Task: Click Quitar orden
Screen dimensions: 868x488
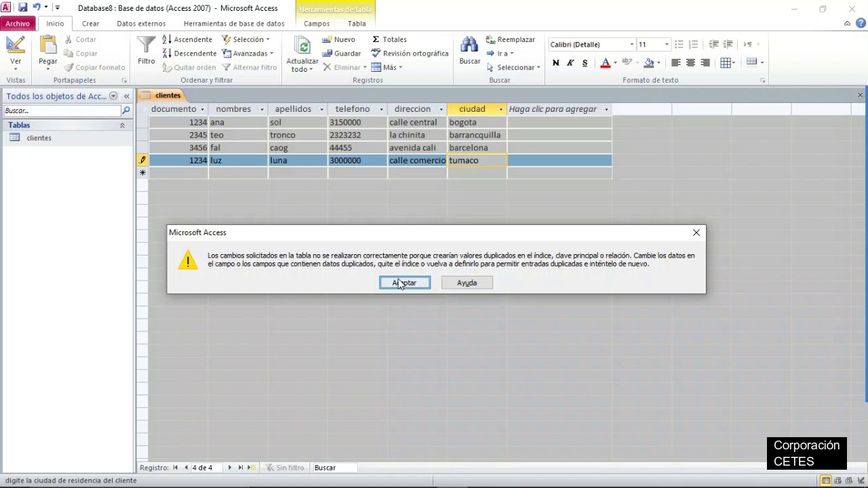Action: pos(189,67)
